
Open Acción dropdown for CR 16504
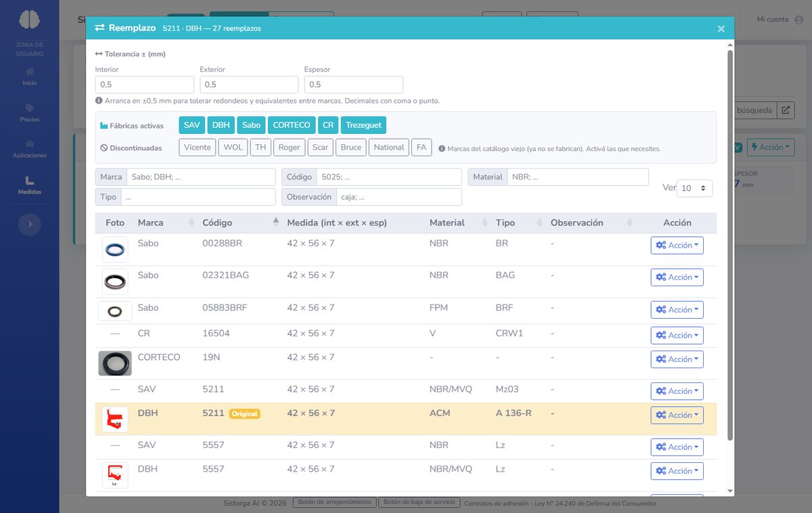(677, 336)
